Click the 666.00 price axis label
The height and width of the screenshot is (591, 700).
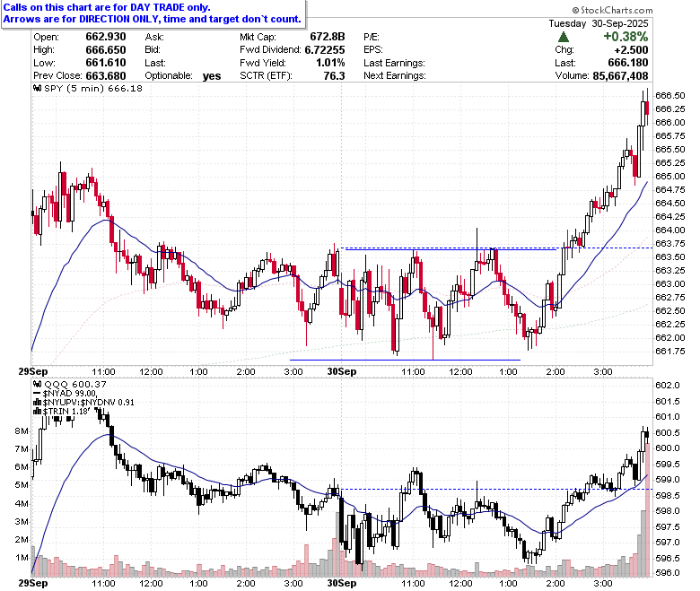[670, 122]
